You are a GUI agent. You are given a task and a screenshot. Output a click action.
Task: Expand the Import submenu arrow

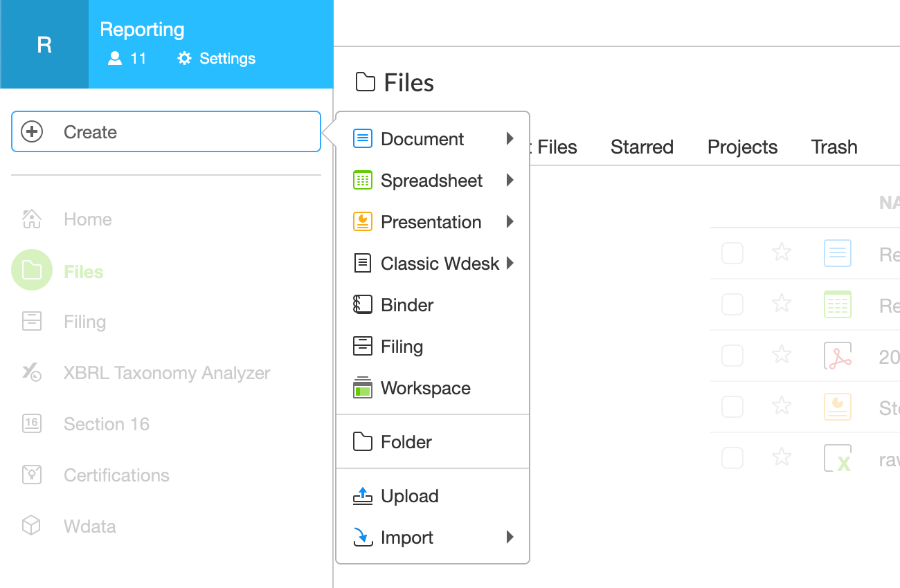[510, 538]
